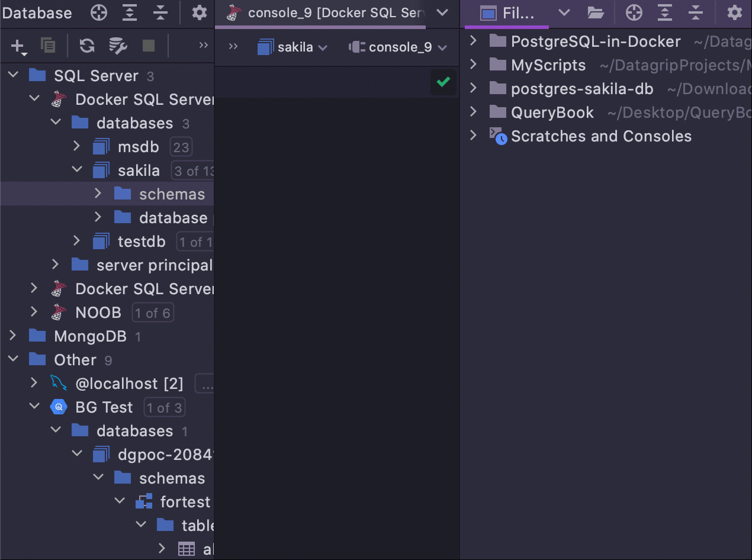Click the "23" schema count badge beside msdb
The width and height of the screenshot is (752, 560).
pyautogui.click(x=181, y=147)
